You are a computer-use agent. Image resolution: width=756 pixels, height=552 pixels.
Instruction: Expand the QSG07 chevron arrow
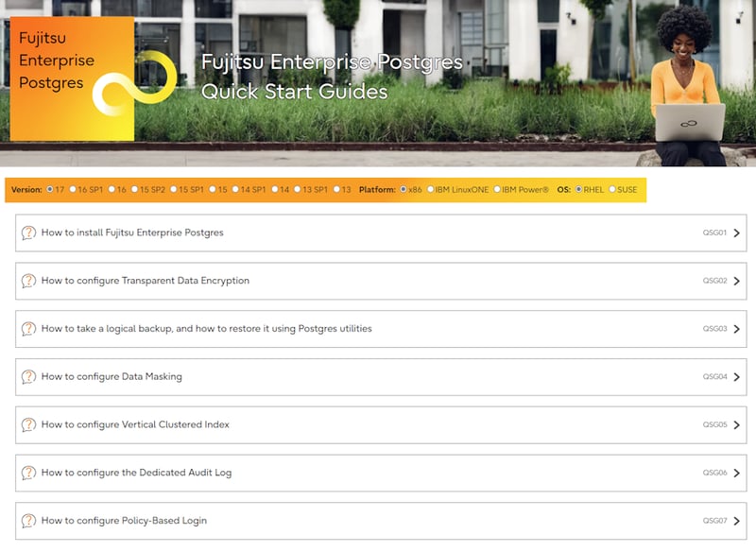click(736, 521)
